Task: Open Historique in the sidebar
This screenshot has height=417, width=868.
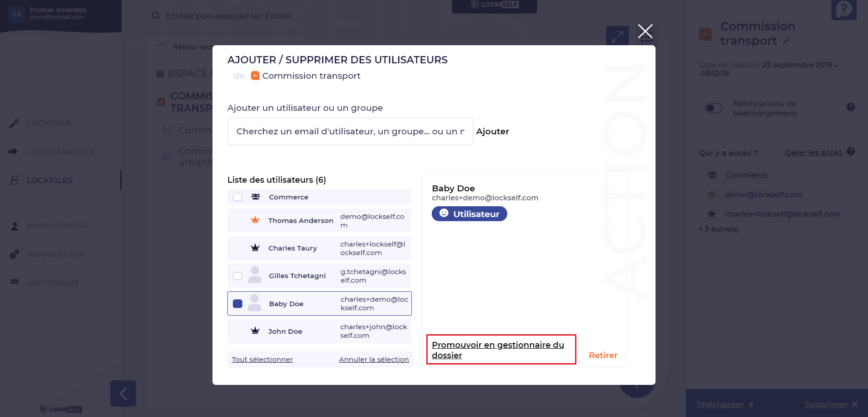Action: pyautogui.click(x=52, y=283)
